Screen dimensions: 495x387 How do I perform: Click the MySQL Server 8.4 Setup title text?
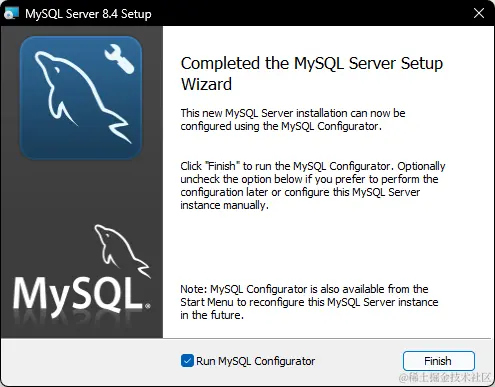[88, 14]
